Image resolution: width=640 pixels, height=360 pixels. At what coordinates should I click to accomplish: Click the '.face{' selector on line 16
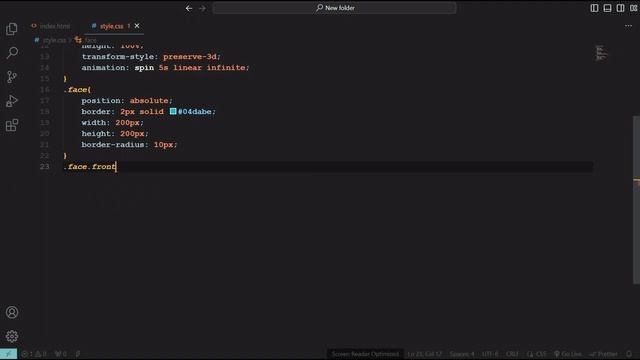(x=78, y=89)
